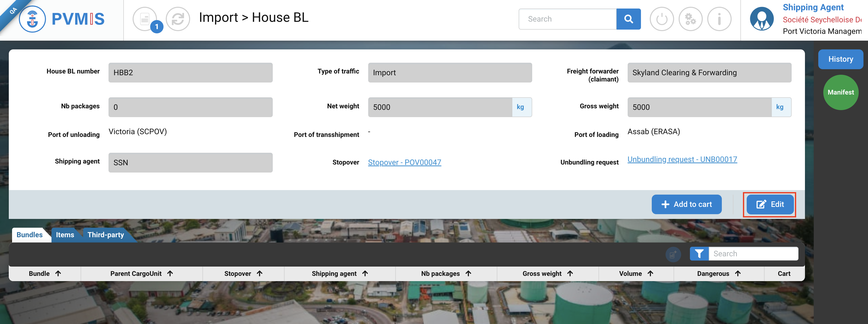Click the filter funnel icon
The width and height of the screenshot is (868, 324).
(x=699, y=254)
